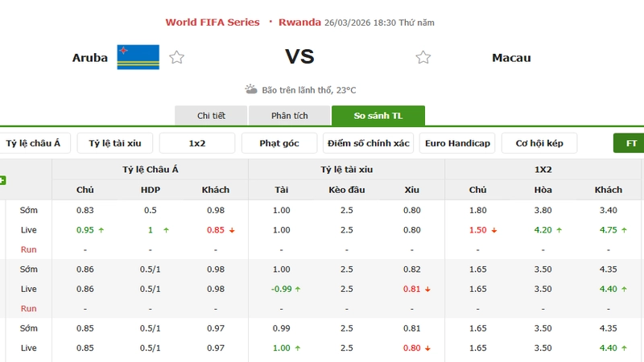
Task: Click the World FIFA Series league link
Action: click(213, 23)
